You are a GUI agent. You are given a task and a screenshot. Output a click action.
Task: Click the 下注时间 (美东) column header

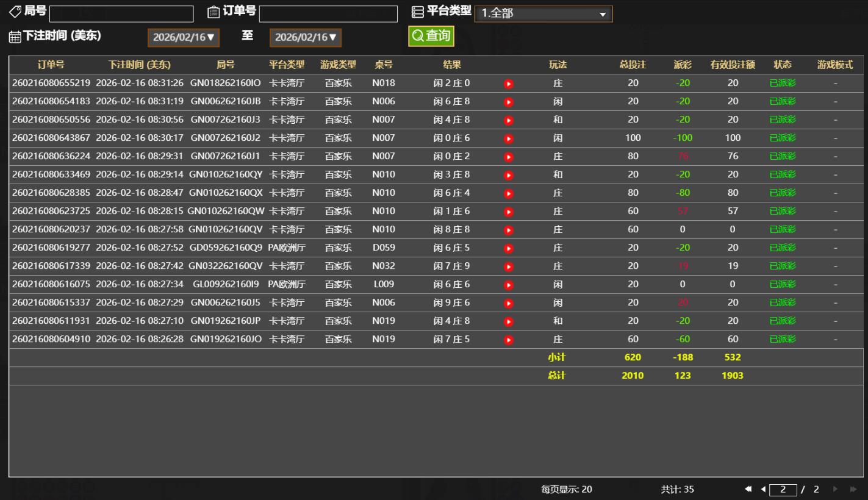(139, 65)
